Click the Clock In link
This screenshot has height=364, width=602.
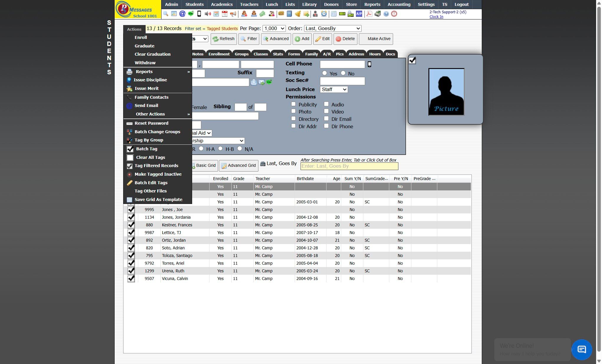pyautogui.click(x=436, y=17)
